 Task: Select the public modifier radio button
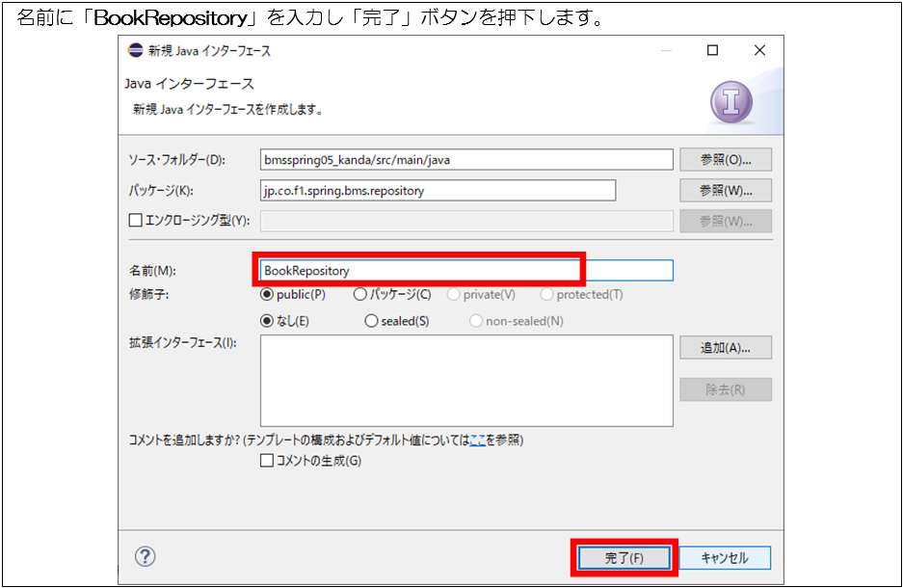[x=267, y=295]
